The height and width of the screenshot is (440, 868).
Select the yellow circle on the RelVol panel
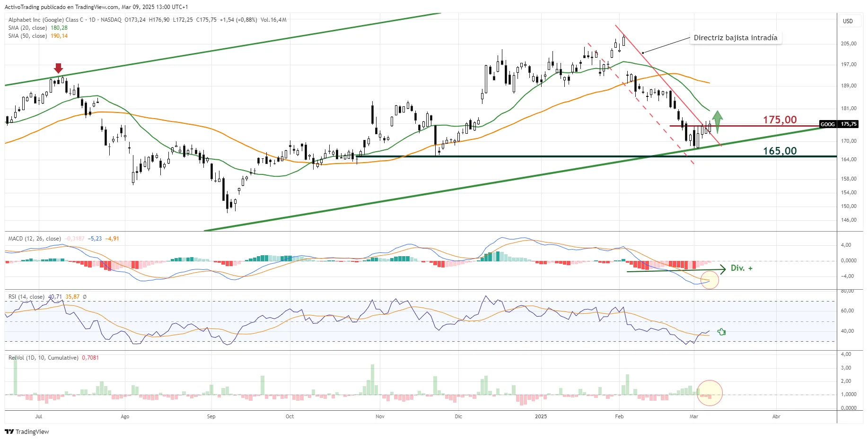pos(710,393)
